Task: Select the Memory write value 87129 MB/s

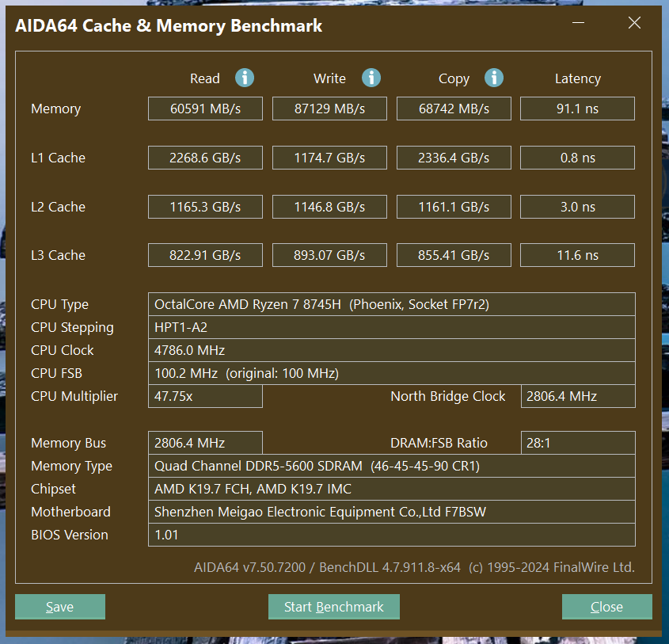Action: coord(330,109)
